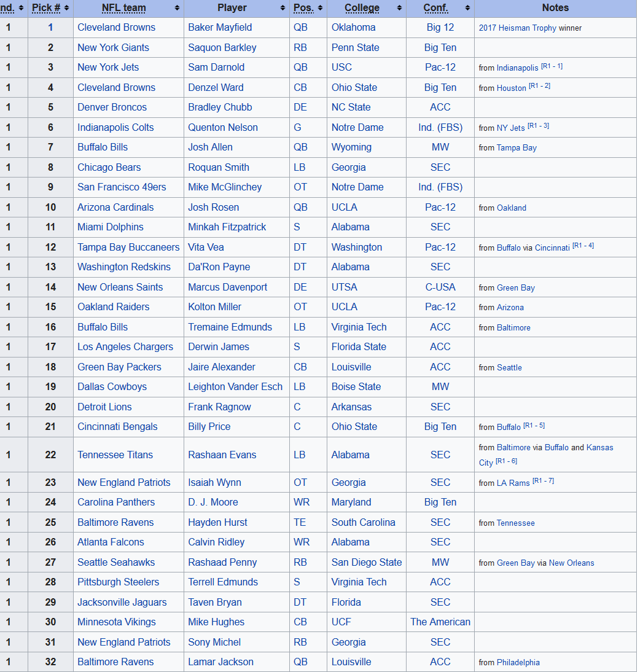Open Jaire Alexander player link

pos(222,367)
